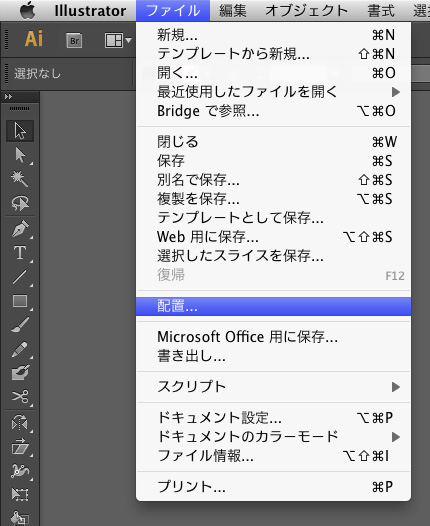The height and width of the screenshot is (526, 430).
Task: Open the Apple menu
Action: coord(28,11)
